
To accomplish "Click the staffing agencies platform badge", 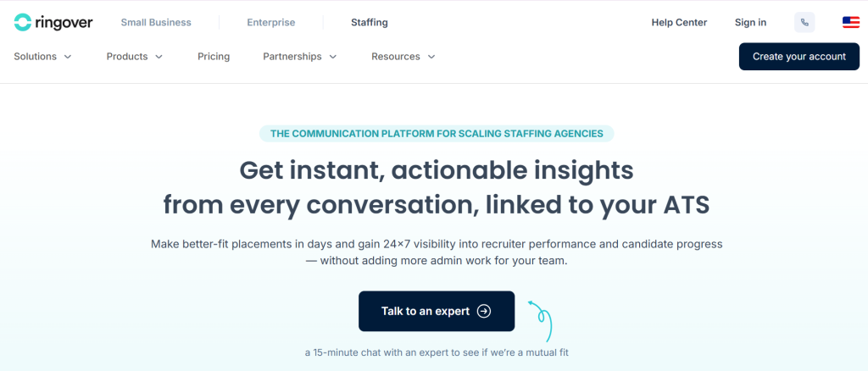I will pyautogui.click(x=437, y=133).
